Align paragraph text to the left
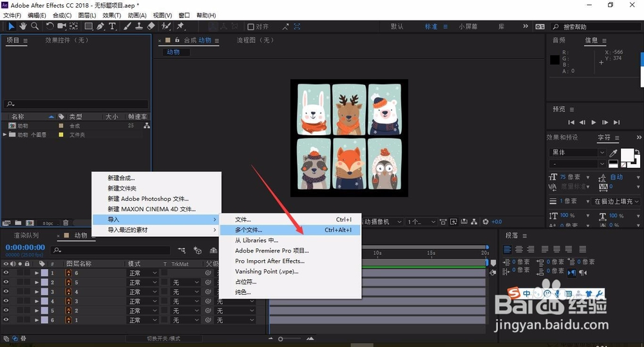 507,249
